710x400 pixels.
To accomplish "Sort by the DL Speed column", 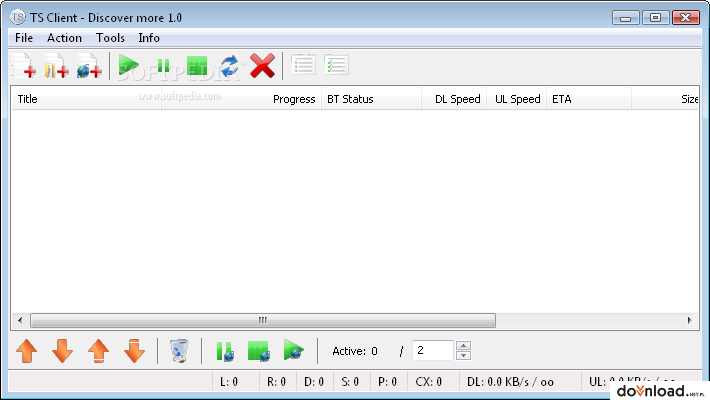I will [x=454, y=99].
